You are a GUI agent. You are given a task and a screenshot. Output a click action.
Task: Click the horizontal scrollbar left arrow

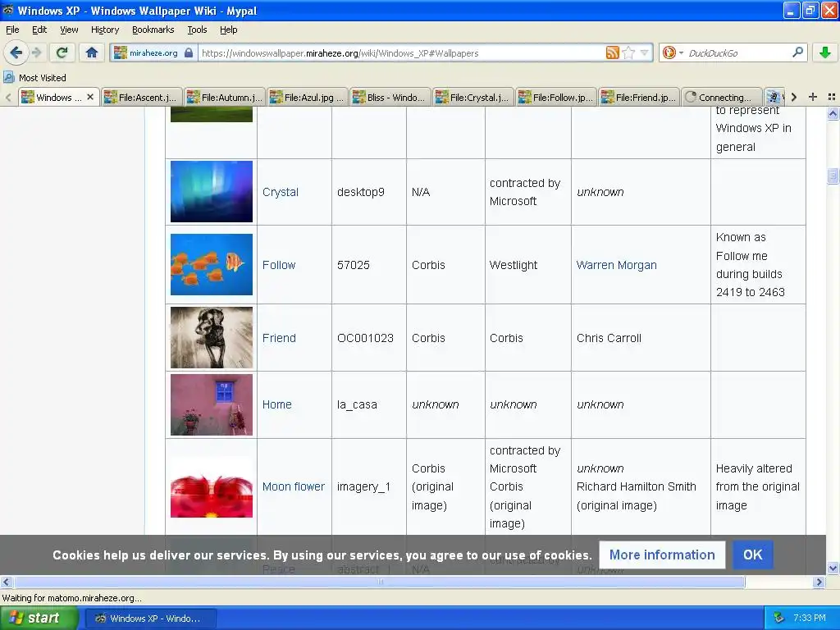[6, 582]
